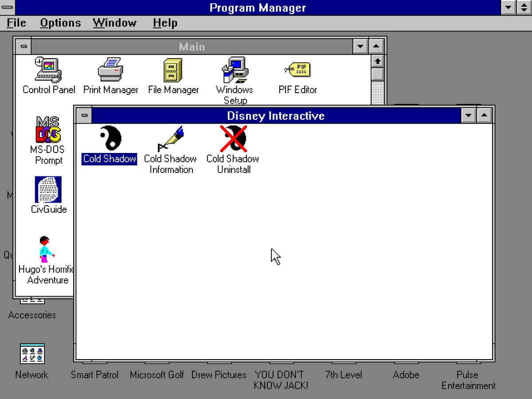Select the CivGuide icon
The height and width of the screenshot is (399, 532).
pos(48,189)
